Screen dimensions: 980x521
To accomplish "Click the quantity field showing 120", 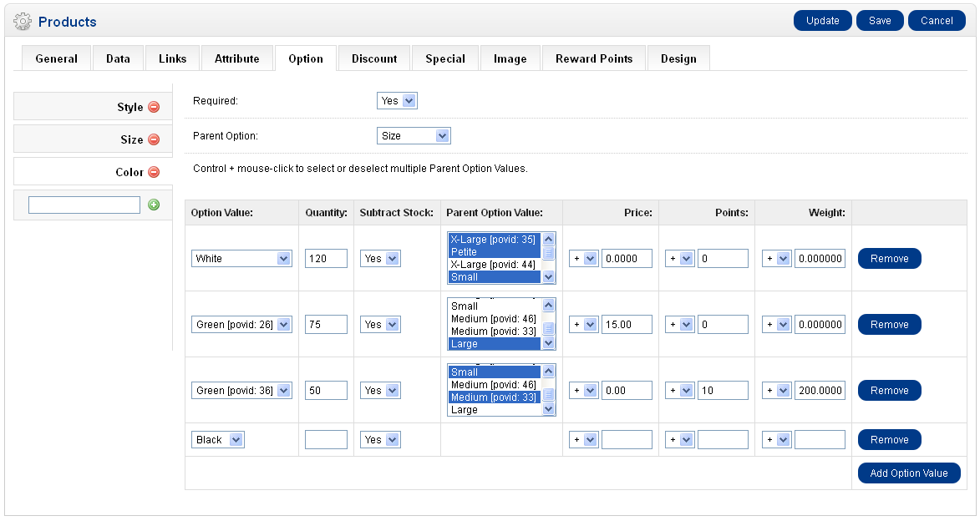I will tap(327, 259).
